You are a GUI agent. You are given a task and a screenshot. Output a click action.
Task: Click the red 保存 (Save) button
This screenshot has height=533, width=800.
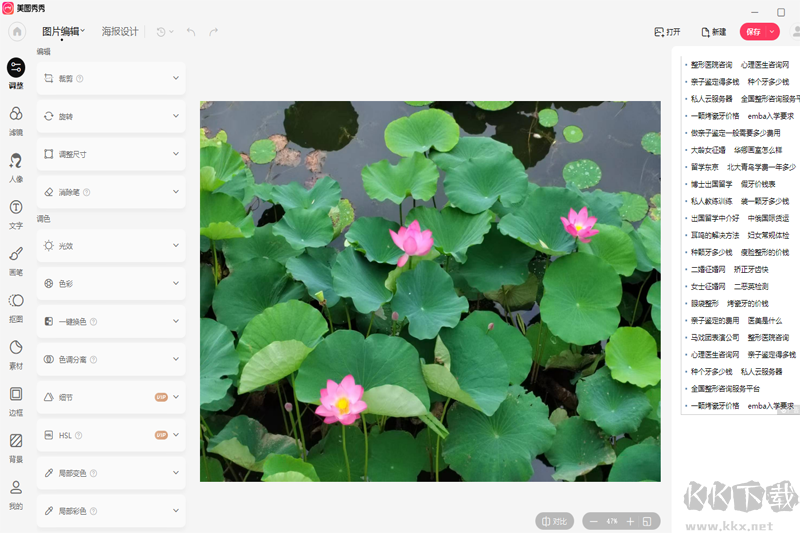pyautogui.click(x=754, y=32)
